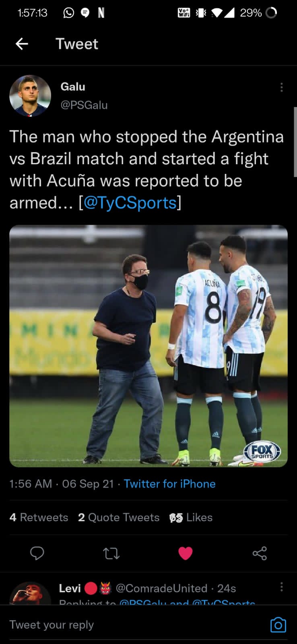Screen dimensions: 297x644
Task: Tap the @TyCSports mention link
Action: 130,203
